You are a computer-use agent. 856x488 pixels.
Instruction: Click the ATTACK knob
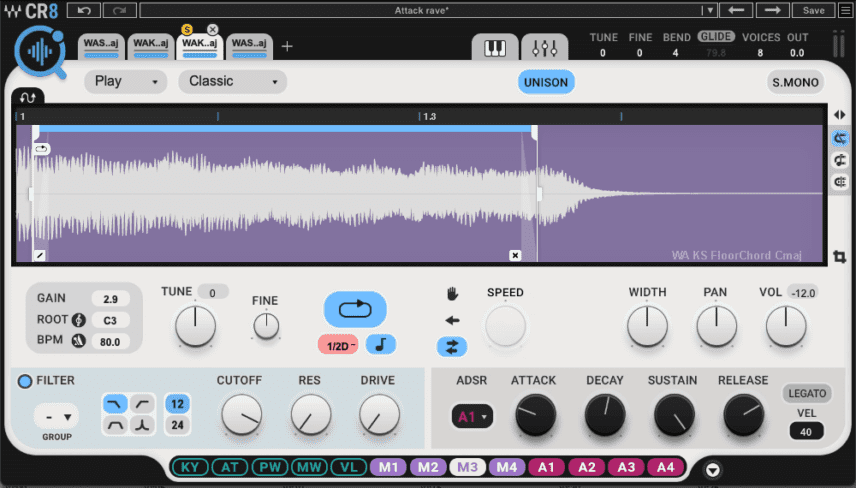click(536, 415)
